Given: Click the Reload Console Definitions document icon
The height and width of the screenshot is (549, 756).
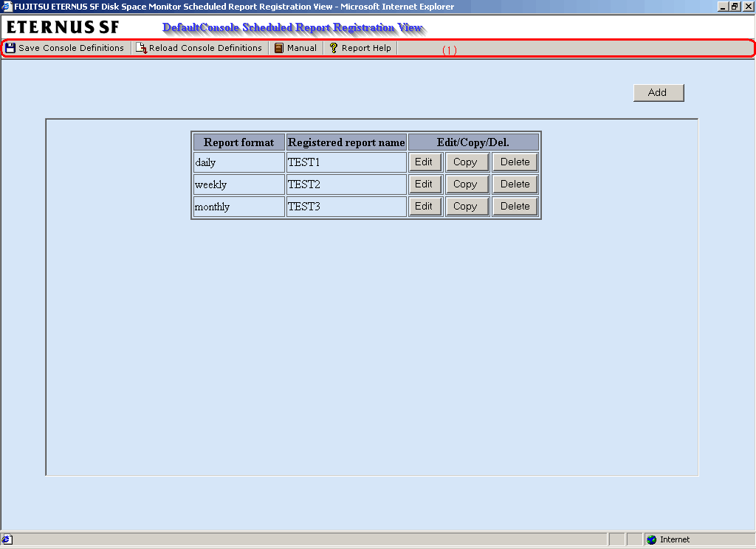Looking at the screenshot, I should pyautogui.click(x=141, y=48).
